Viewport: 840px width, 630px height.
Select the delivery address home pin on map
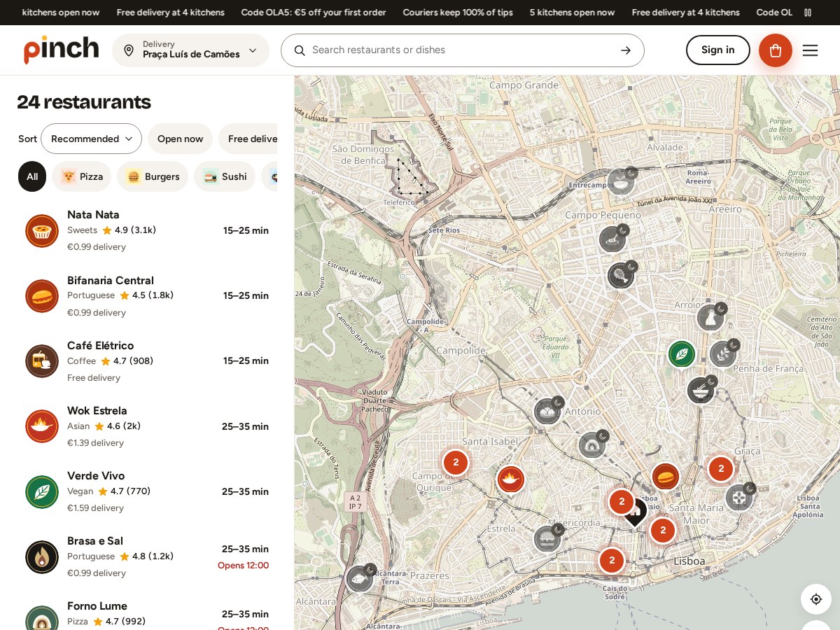click(x=634, y=512)
